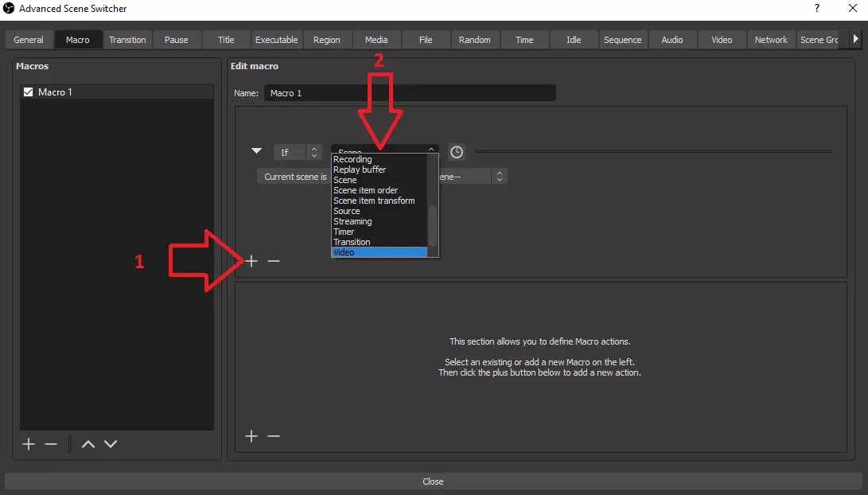Move macro up with arrow icon
The image size is (868, 495).
(x=88, y=444)
